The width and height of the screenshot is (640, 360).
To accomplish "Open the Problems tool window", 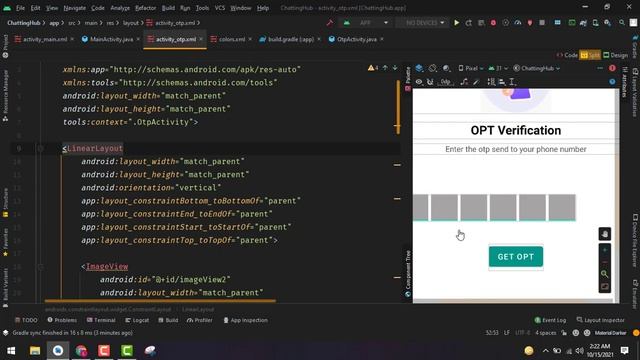I will [x=62, y=320].
